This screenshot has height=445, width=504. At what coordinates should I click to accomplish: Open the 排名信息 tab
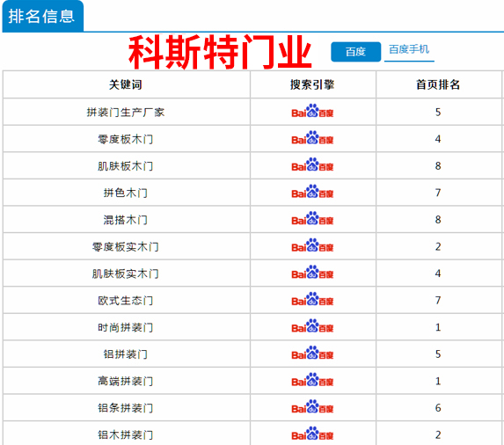coord(43,16)
